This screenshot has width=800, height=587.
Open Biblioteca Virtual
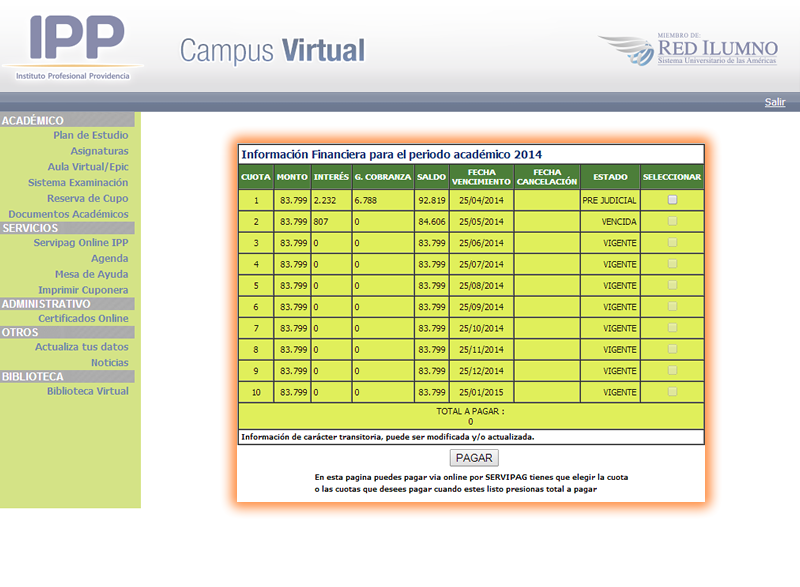click(x=87, y=391)
